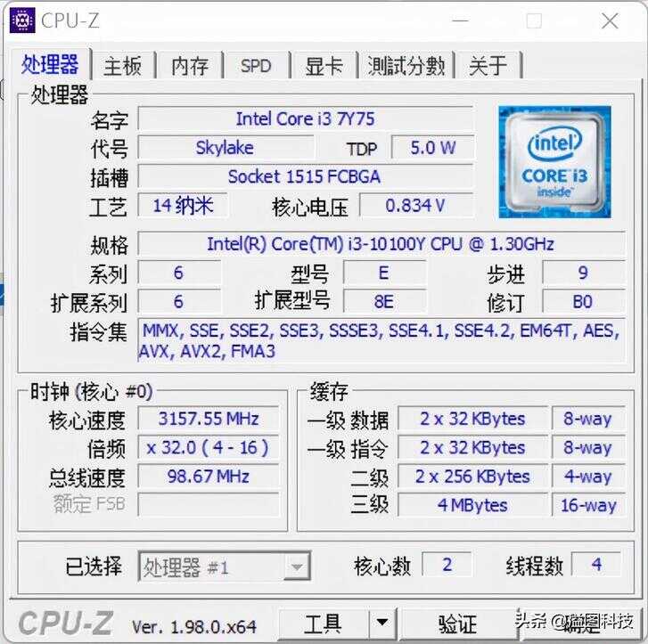Open the 内存 memory tab
Screen dimensions: 648x644
pyautogui.click(x=190, y=66)
